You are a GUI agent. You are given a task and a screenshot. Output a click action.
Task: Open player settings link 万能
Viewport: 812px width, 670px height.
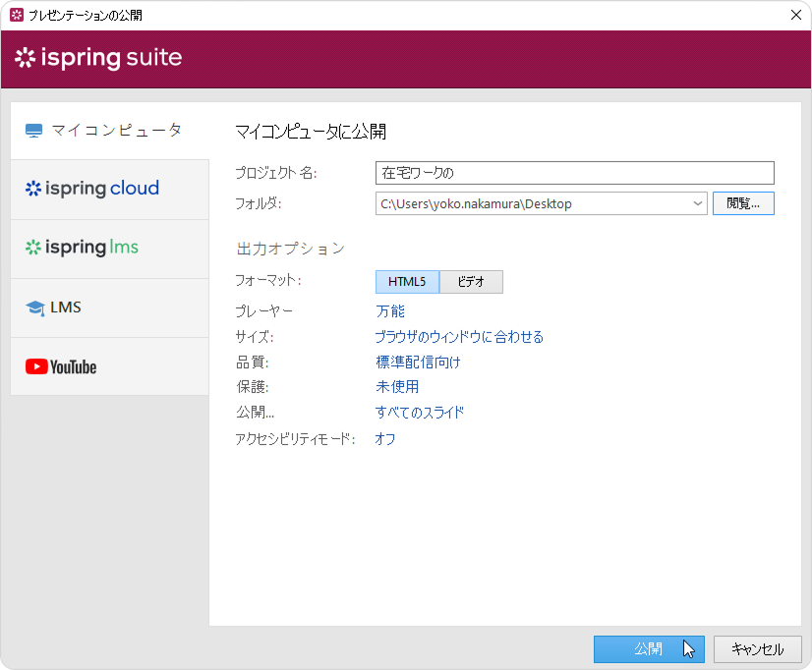point(389,311)
